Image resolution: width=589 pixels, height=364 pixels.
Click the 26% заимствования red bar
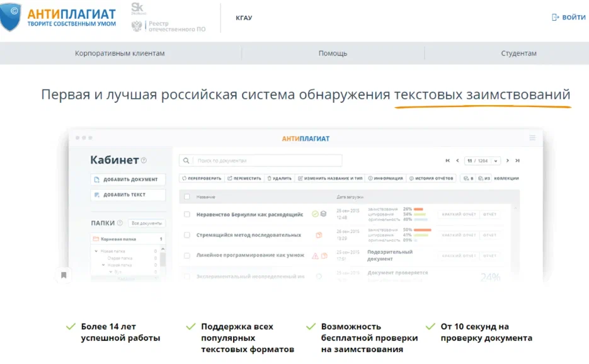[x=418, y=209]
